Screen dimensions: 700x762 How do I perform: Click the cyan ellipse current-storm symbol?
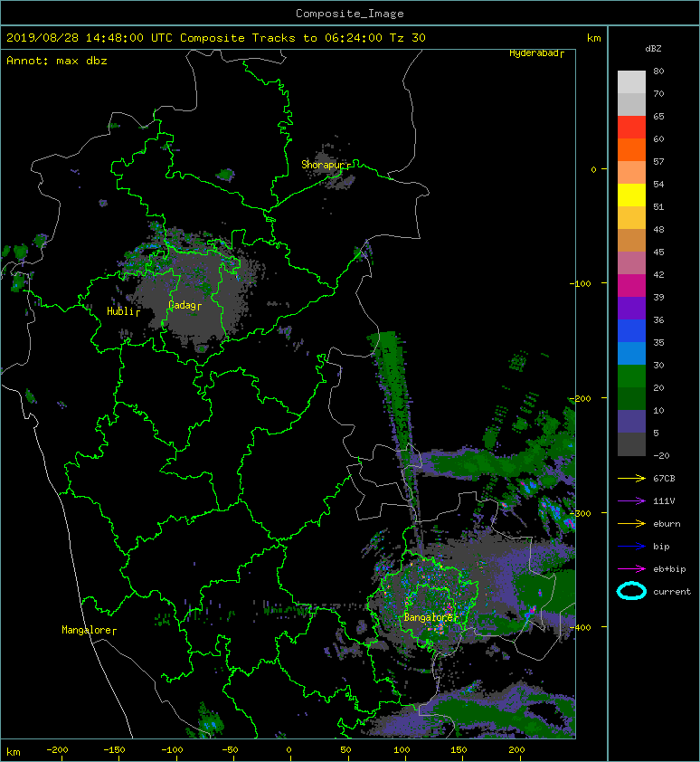click(631, 591)
